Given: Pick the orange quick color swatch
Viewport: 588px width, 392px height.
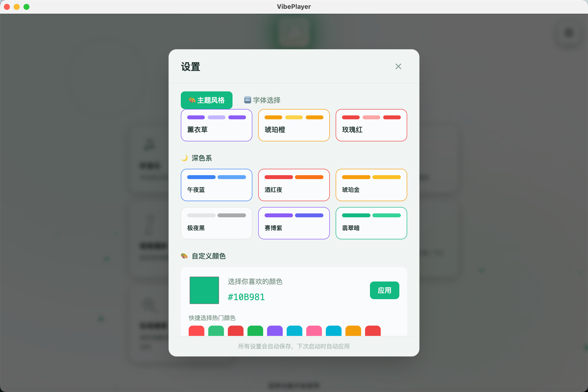Looking at the screenshot, I should (x=353, y=331).
